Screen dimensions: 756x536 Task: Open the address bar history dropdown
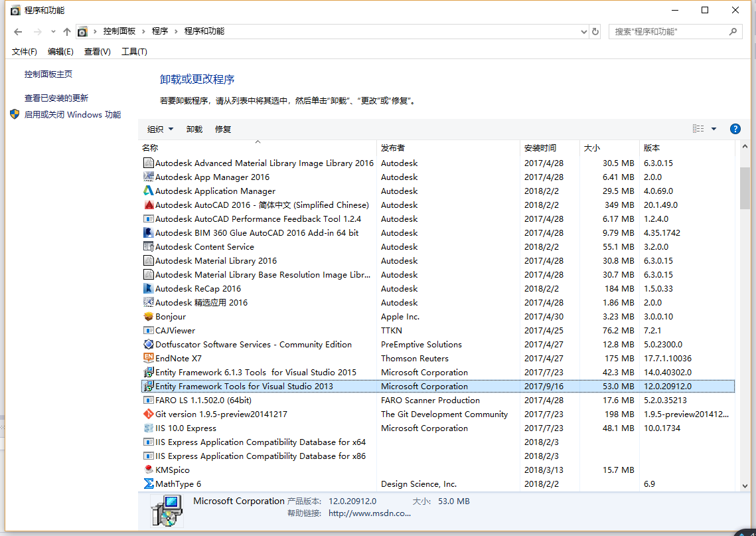point(584,32)
